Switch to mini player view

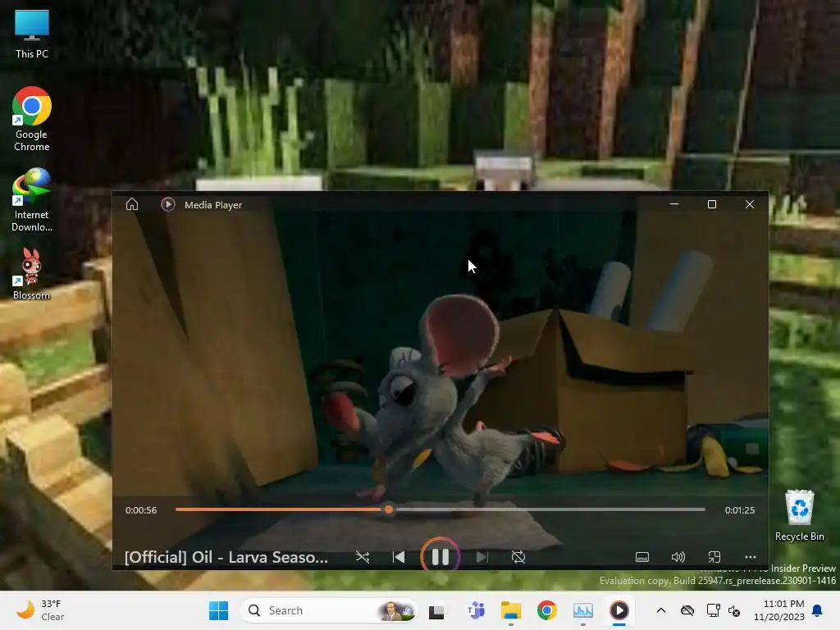(714, 557)
